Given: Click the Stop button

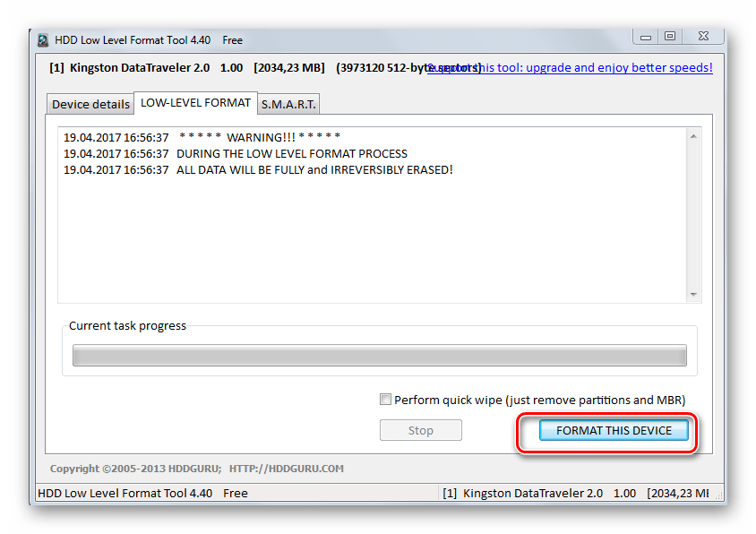Looking at the screenshot, I should point(420,430).
